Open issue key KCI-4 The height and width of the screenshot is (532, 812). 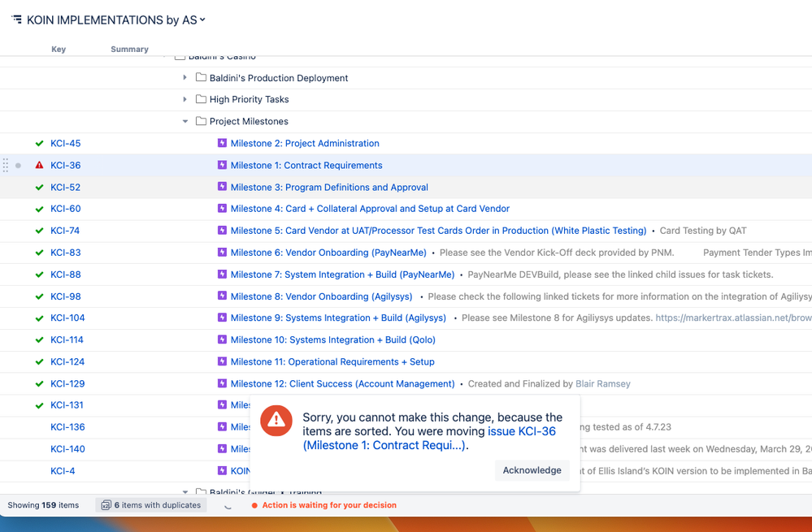(x=63, y=471)
